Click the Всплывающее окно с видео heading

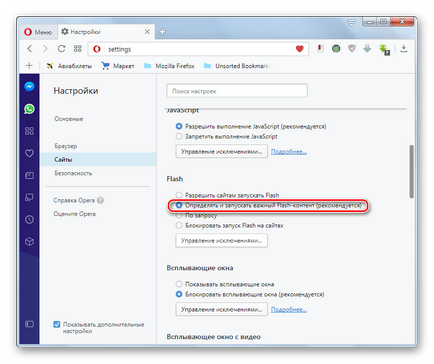[213, 337]
